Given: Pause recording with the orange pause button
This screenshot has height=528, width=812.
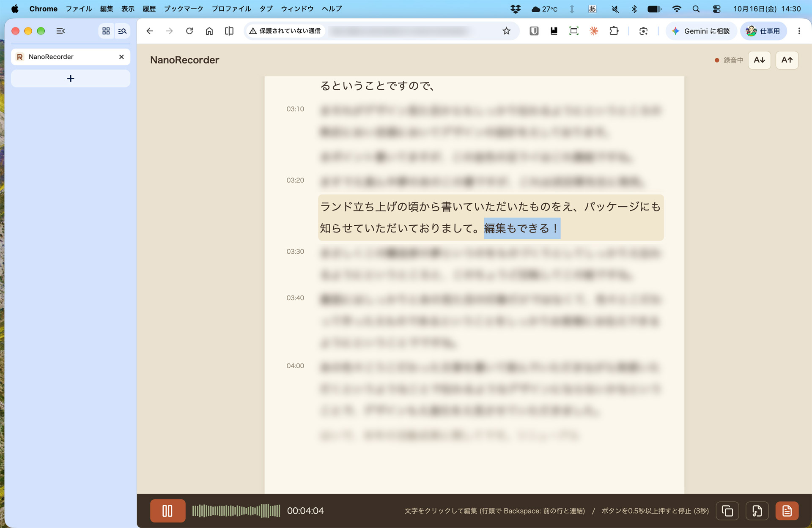Looking at the screenshot, I should coord(167,511).
